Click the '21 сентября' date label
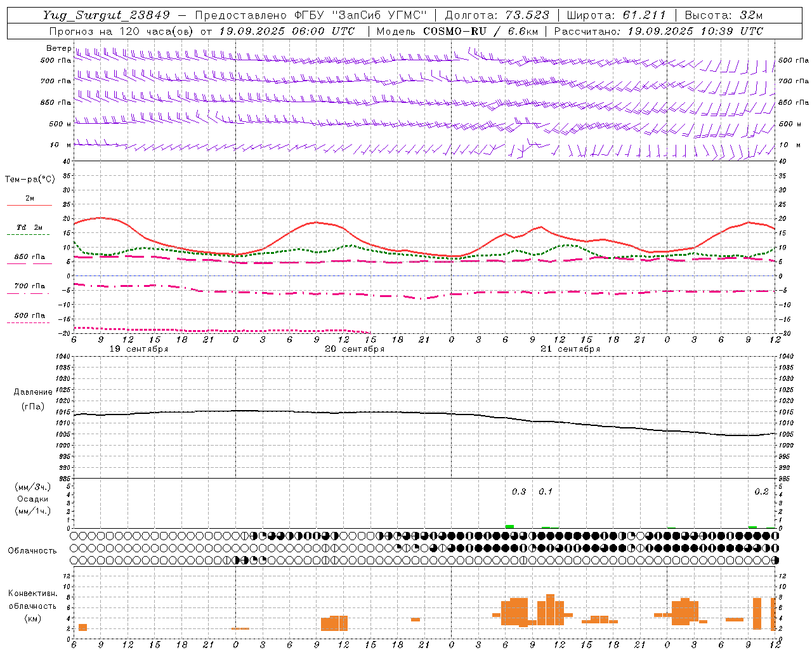This screenshot has height=650, width=812. point(570,349)
